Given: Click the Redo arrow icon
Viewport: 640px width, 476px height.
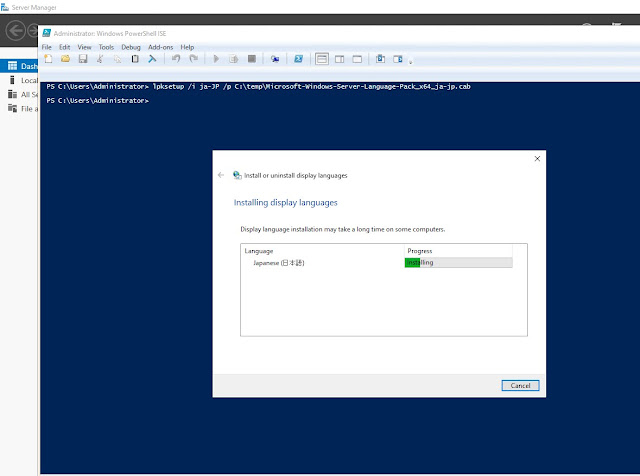Looking at the screenshot, I should click(x=193, y=59).
